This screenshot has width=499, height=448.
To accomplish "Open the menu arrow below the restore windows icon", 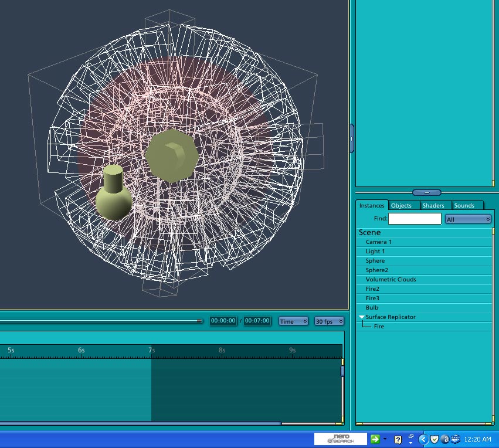I will [x=411, y=443].
